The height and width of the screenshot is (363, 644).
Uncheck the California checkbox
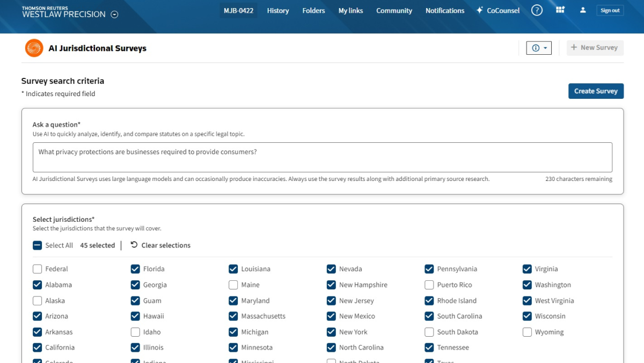(x=37, y=347)
